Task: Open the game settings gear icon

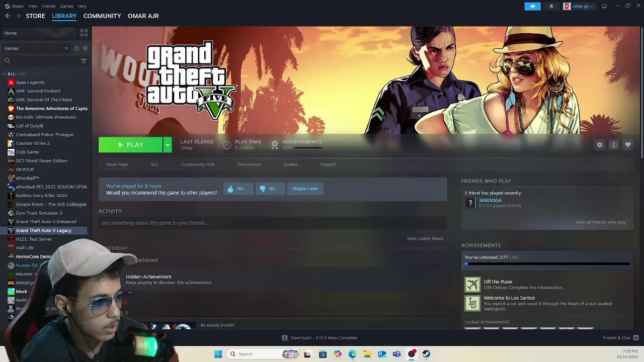Action: tap(600, 145)
